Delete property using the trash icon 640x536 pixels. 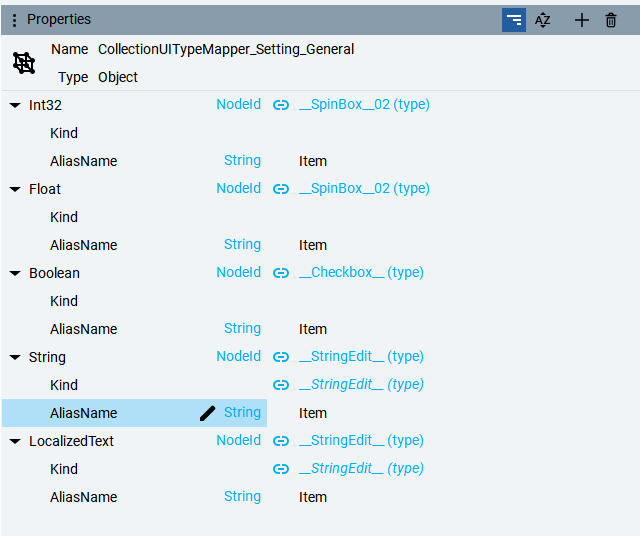[611, 20]
